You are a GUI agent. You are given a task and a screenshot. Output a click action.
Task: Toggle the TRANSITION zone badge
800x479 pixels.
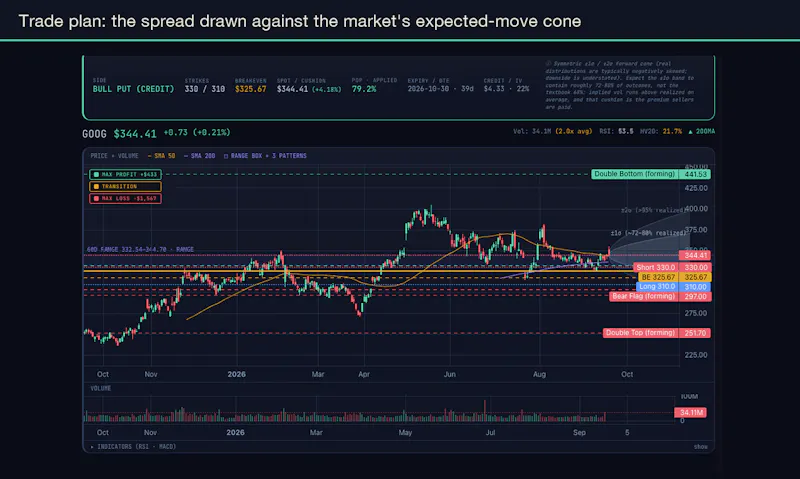[126, 187]
